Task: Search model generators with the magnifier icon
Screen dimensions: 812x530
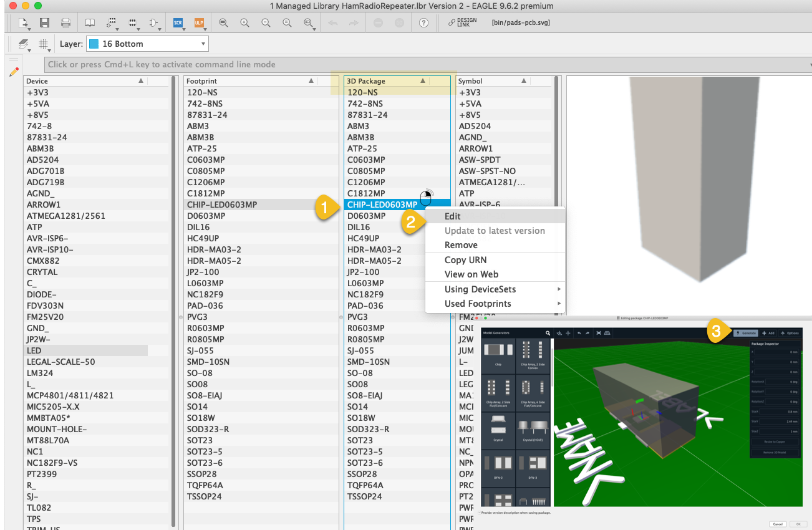Action: pyautogui.click(x=548, y=333)
